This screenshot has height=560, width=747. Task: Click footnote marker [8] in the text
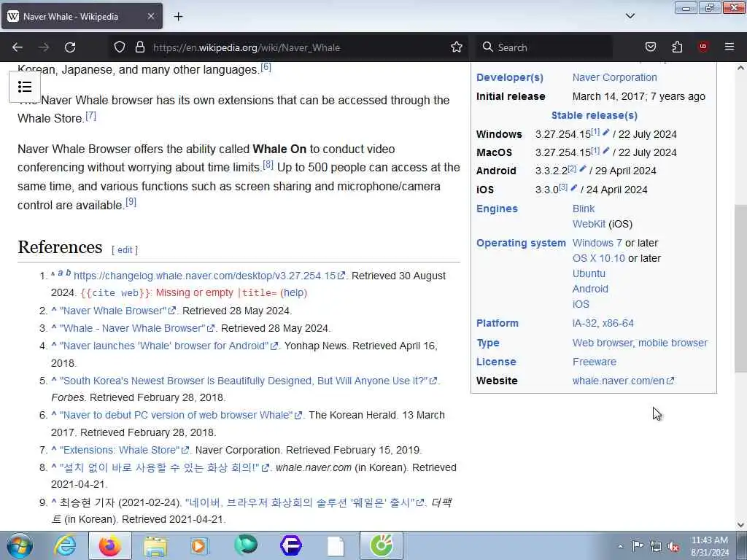[x=268, y=165]
